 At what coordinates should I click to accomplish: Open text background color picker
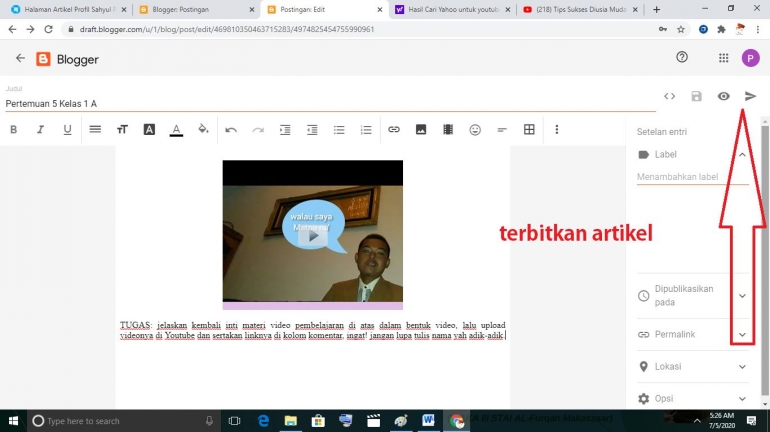click(x=203, y=130)
